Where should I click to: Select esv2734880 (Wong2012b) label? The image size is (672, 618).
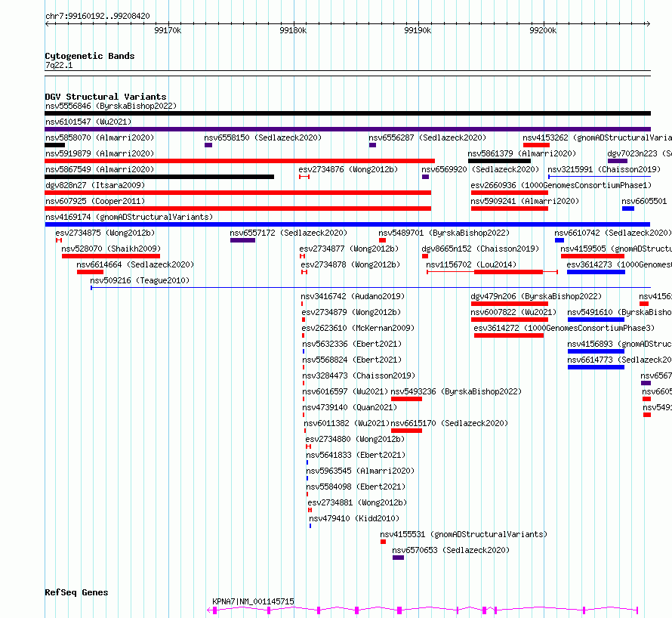pyautogui.click(x=355, y=439)
